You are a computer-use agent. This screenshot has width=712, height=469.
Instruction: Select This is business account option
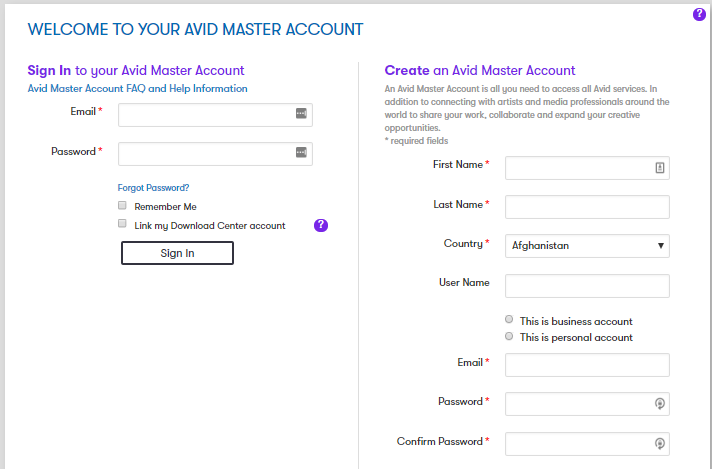tap(510, 321)
